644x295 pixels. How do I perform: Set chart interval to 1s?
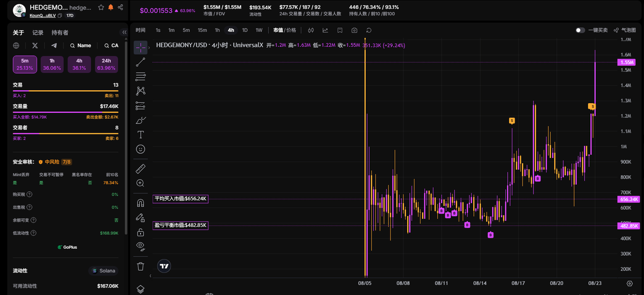coord(158,30)
